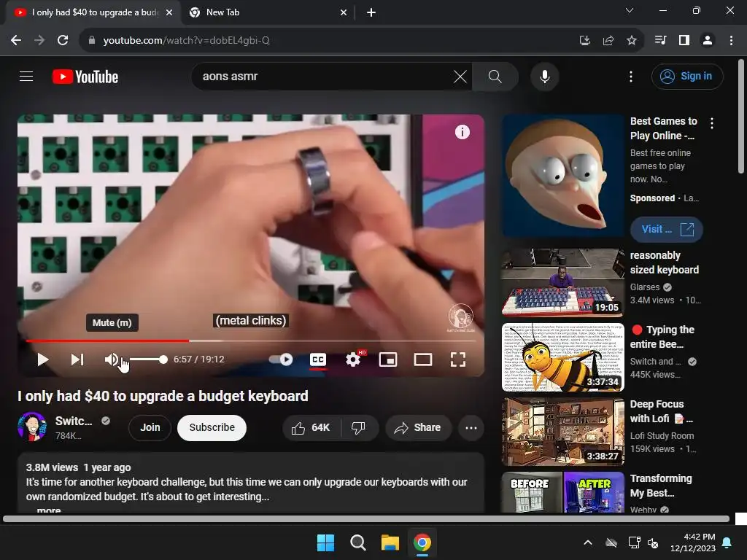Open the 19:05 reasonably sized keyboard video
The height and width of the screenshot is (560, 747).
pos(562,282)
